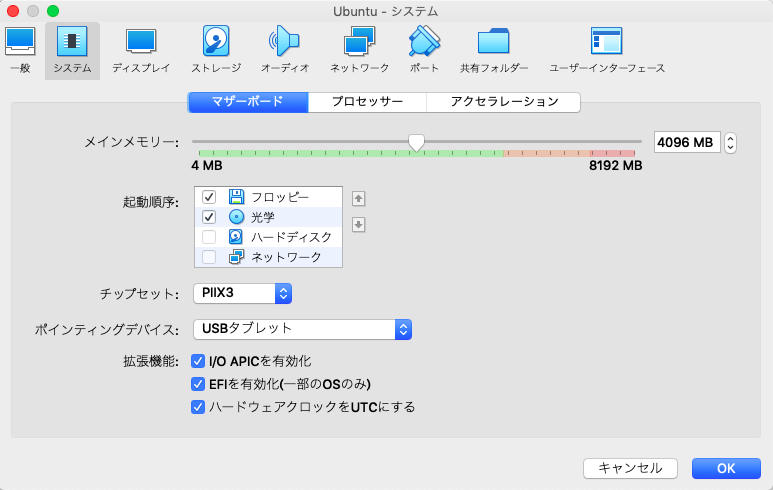Open the ネットワーク (Network) settings
The width and height of the screenshot is (773, 490).
359,50
